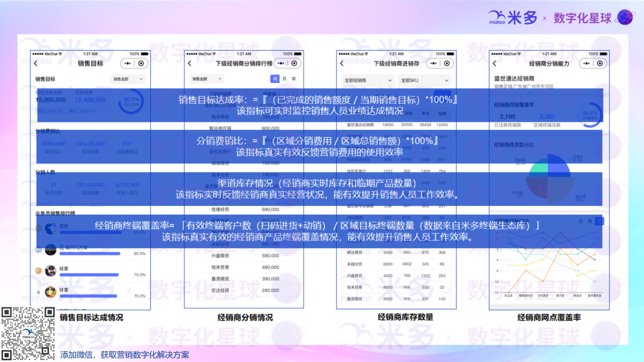Click the 宏达经贸 row
Image resolution: width=644 pixels, height=362 pixels.
244,290
